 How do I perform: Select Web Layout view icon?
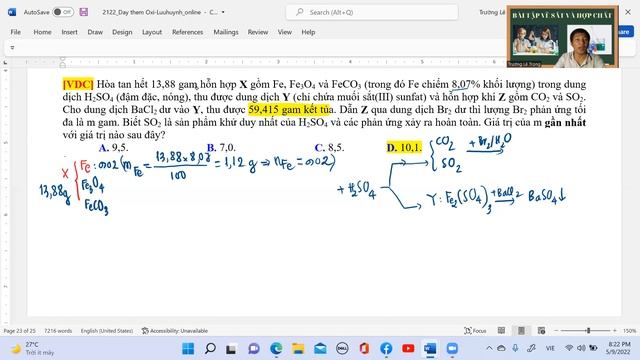[x=541, y=331]
